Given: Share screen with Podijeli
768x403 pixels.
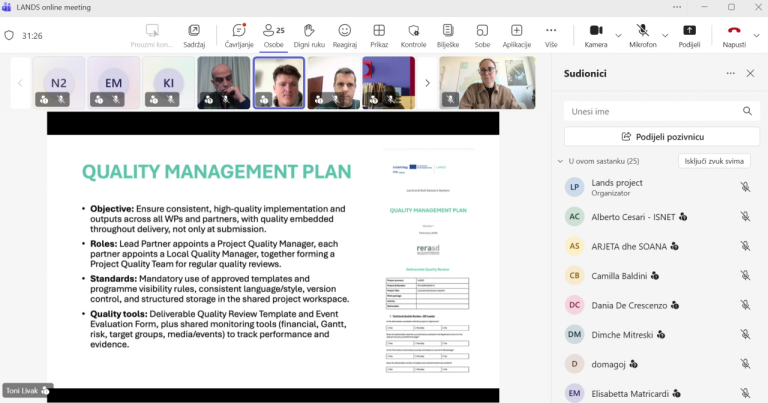Looking at the screenshot, I should [x=689, y=36].
